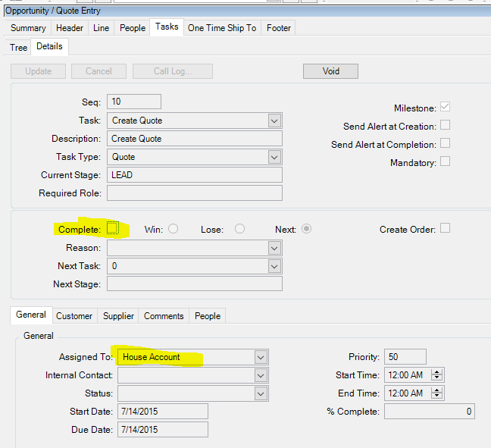
Task: Click the Due Date field
Action: point(163,430)
